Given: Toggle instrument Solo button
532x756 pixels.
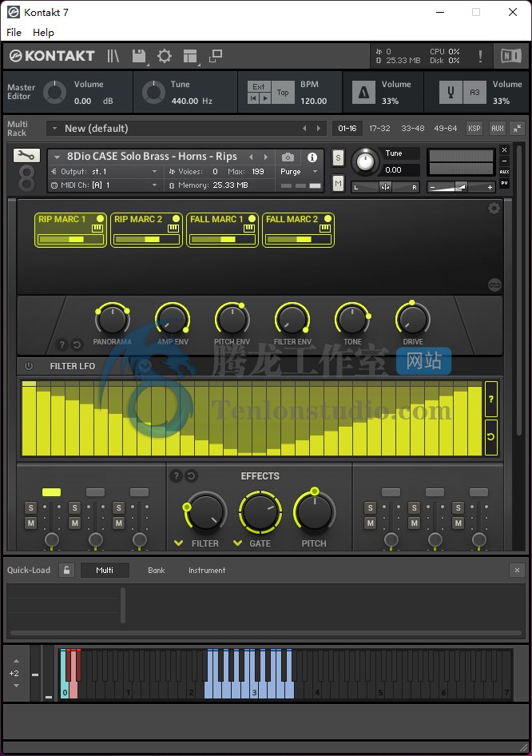Looking at the screenshot, I should point(338,157).
